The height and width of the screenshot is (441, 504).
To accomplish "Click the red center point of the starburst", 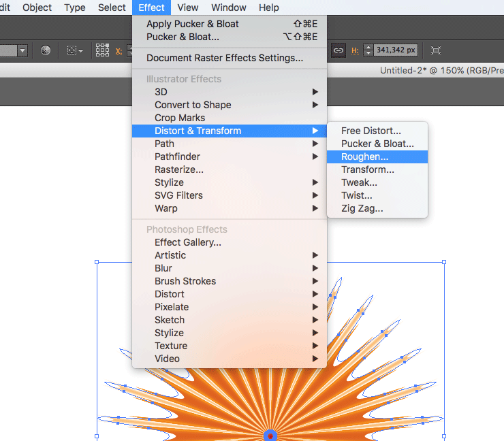I will (x=270, y=436).
